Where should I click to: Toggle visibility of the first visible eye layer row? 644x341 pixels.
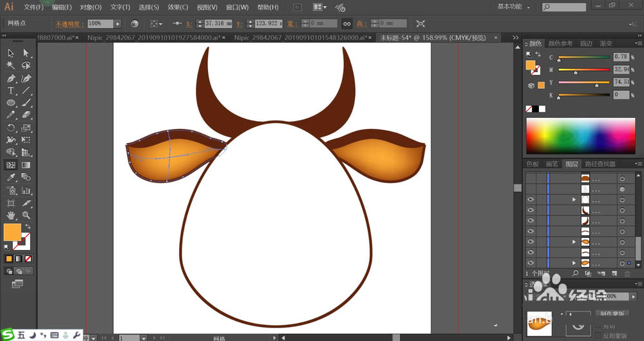click(x=531, y=200)
